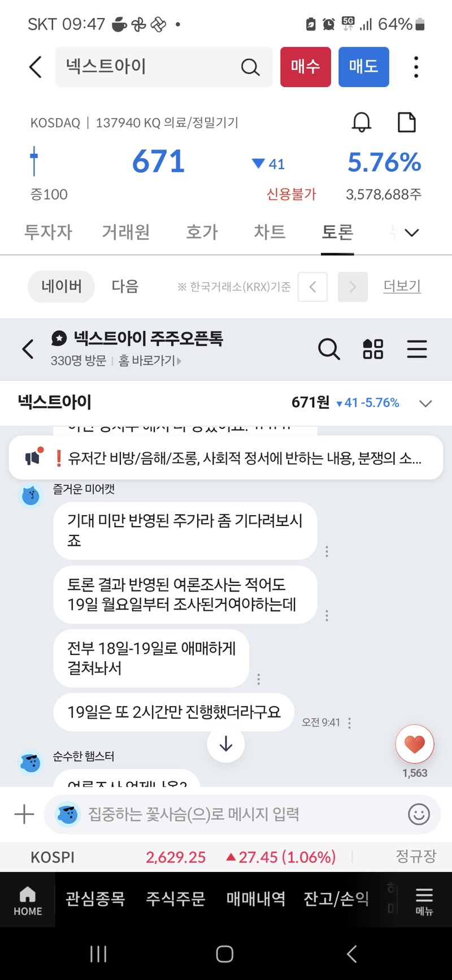The width and height of the screenshot is (452, 980).
Task: Jump to latest messages down arrow
Action: (226, 744)
